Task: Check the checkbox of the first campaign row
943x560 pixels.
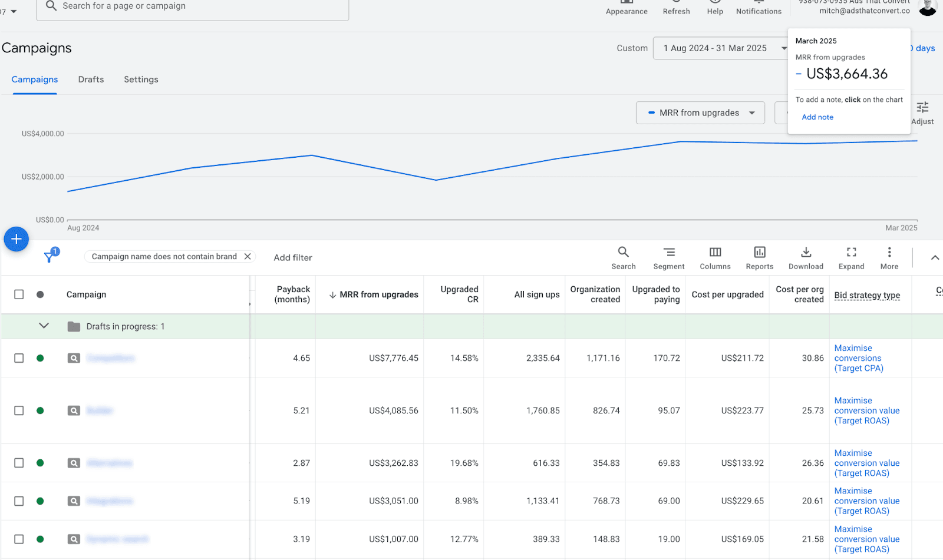Action: click(18, 357)
